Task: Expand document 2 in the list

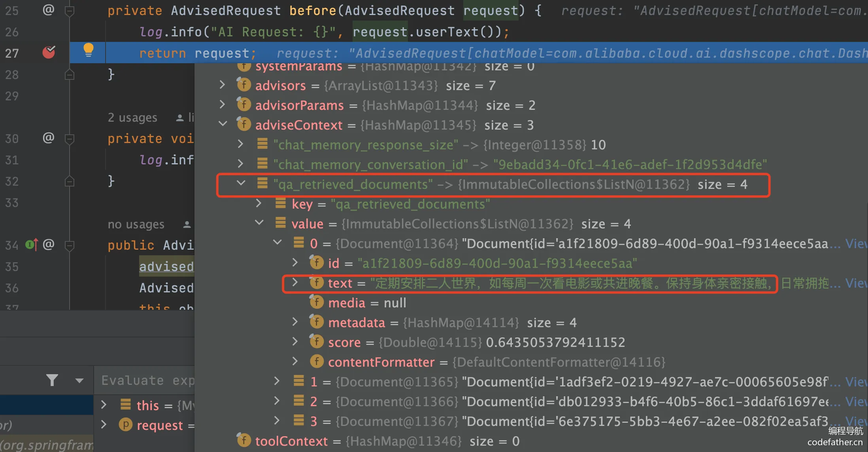Action: coord(277,401)
